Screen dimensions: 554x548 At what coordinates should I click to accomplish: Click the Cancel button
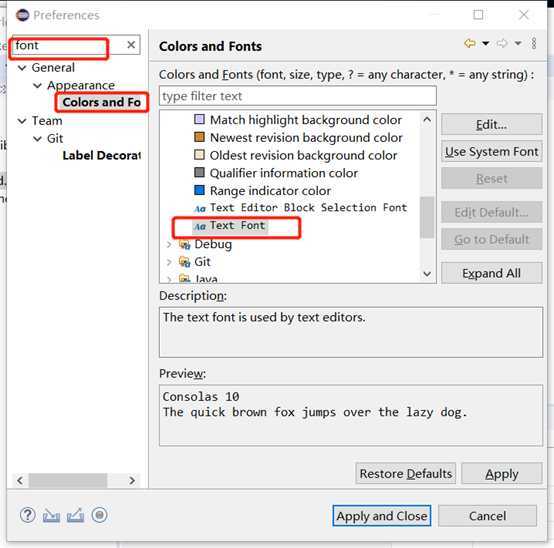tap(488, 516)
